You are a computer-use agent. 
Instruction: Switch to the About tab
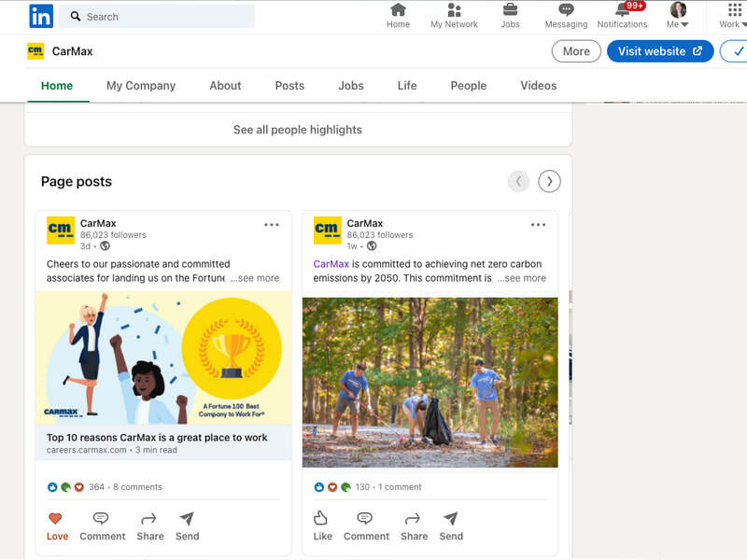pos(225,85)
